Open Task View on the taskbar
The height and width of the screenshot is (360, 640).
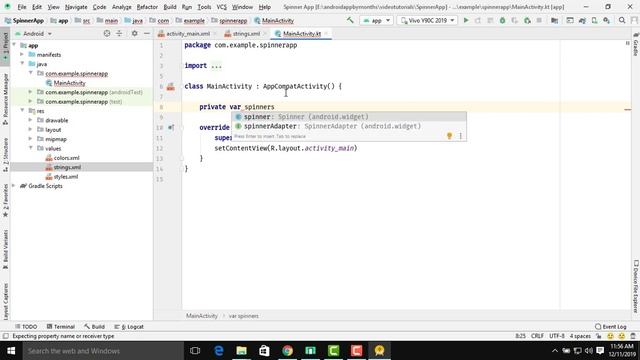coord(195,351)
